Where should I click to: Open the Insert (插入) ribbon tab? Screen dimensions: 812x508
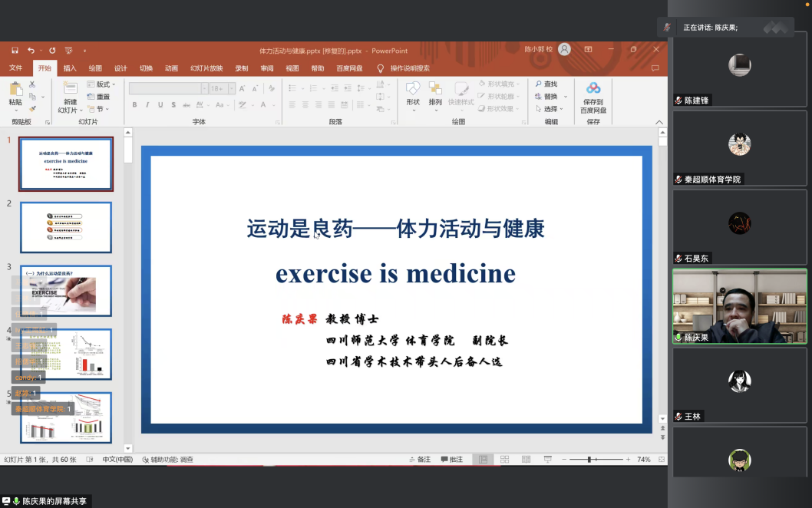coord(70,68)
